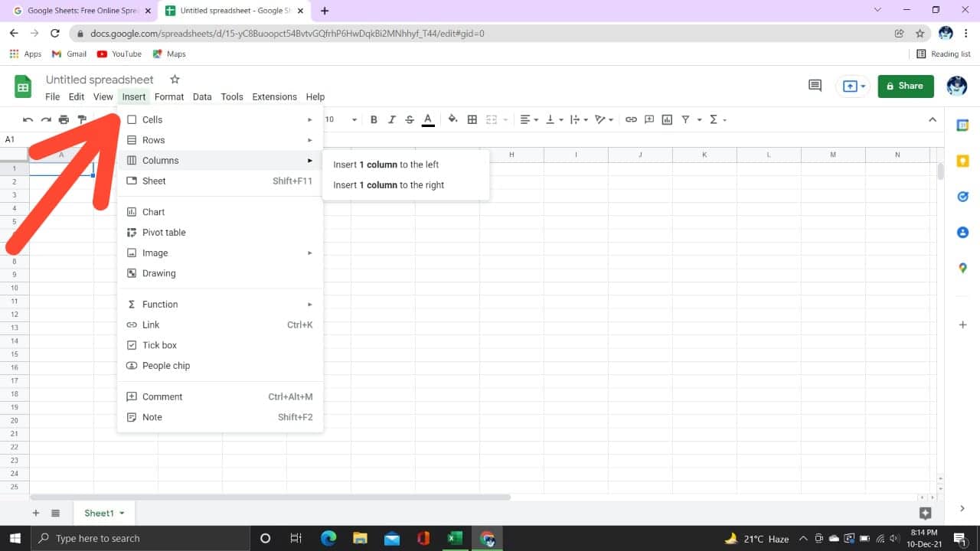The width and height of the screenshot is (980, 551).
Task: Expand the Function submenu
Action: (x=220, y=304)
